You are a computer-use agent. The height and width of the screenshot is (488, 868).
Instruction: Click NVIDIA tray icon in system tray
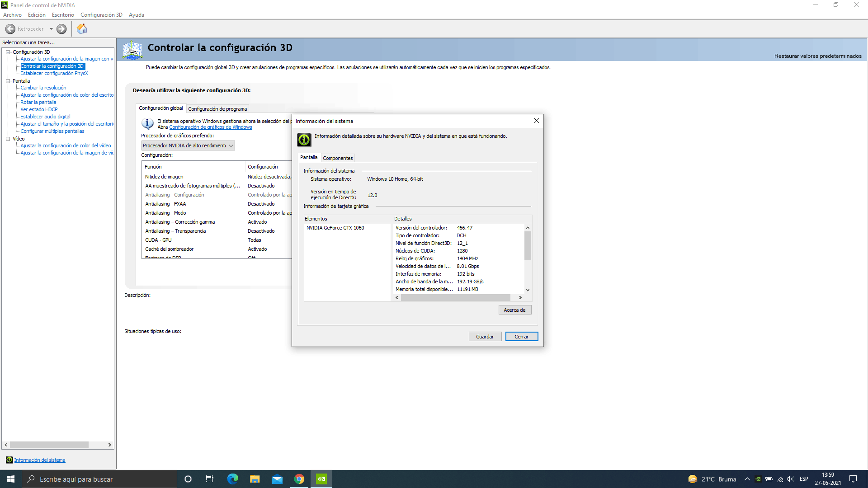click(758, 479)
